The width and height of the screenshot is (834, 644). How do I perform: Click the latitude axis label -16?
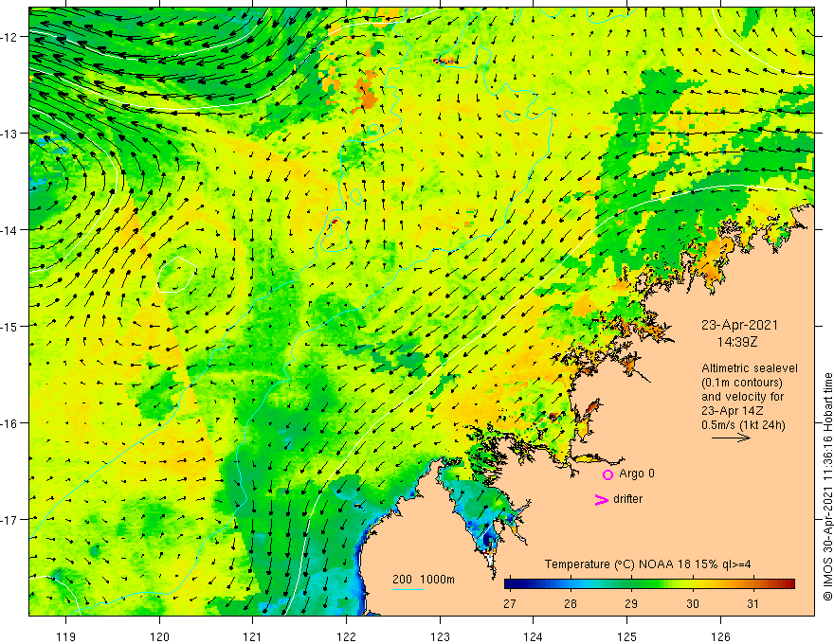coord(10,423)
